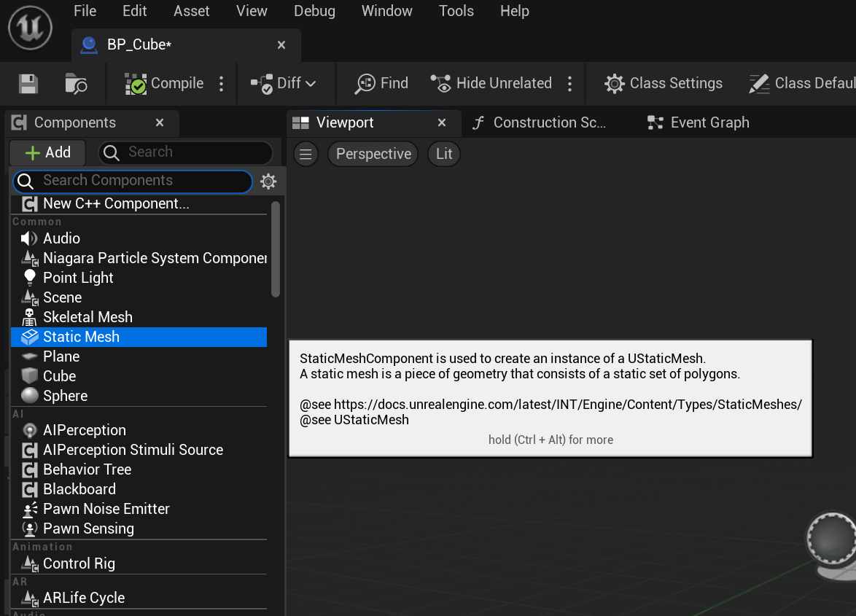The width and height of the screenshot is (856, 616).
Task: Add a Skeletal Mesh component
Action: [139, 317]
